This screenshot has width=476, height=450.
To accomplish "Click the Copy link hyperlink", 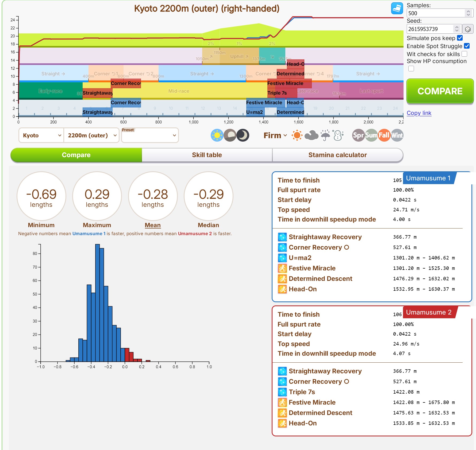I will point(419,113).
